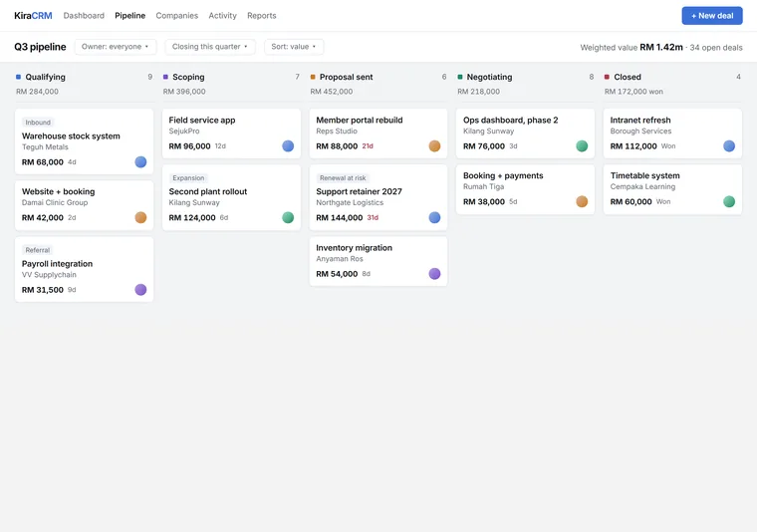Click the Qualifying column heading
This screenshot has height=532, width=757.
click(46, 77)
